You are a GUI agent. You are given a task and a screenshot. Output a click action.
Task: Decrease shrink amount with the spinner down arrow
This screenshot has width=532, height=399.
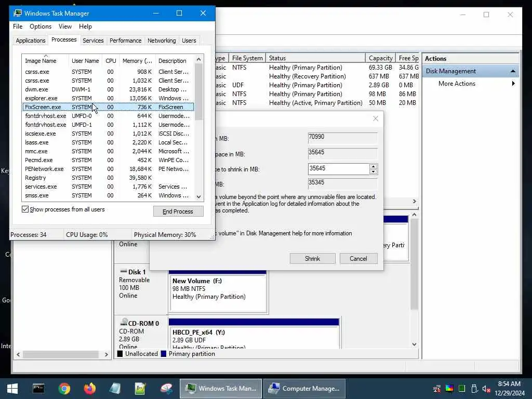(x=373, y=171)
